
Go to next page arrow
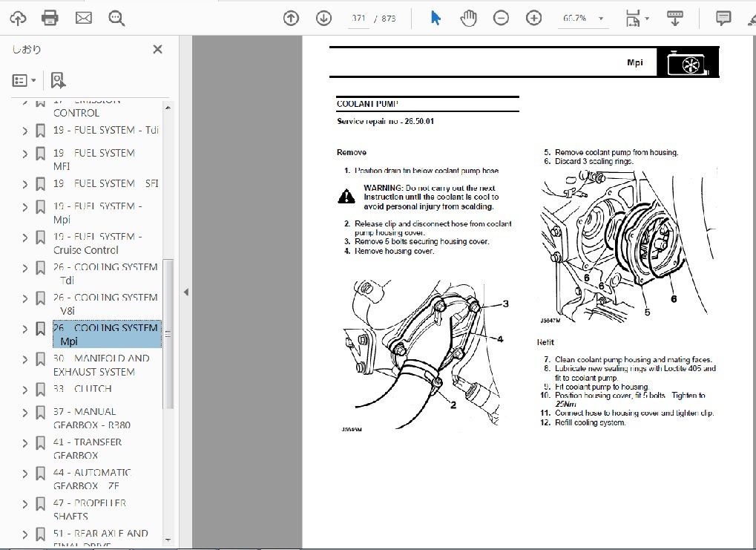[323, 19]
